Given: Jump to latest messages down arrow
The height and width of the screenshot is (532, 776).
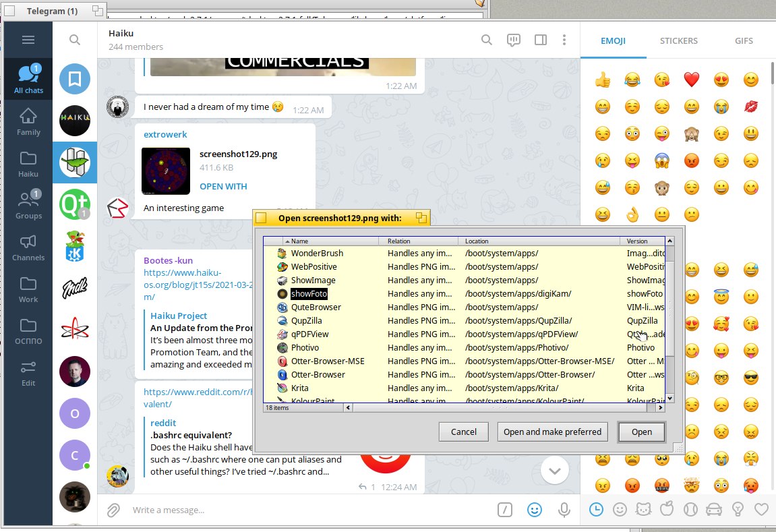Looking at the screenshot, I should pos(555,471).
